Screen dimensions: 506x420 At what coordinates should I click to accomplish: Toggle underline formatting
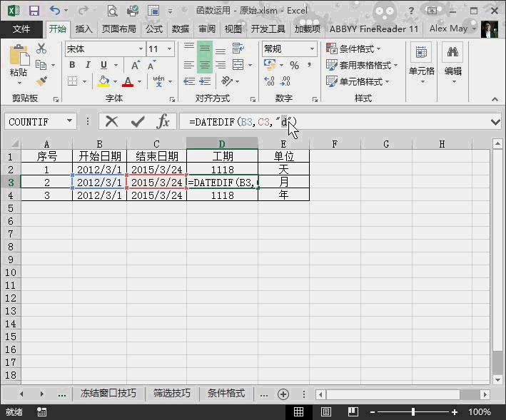pyautogui.click(x=103, y=65)
